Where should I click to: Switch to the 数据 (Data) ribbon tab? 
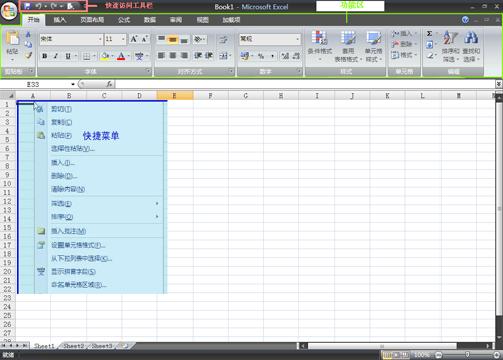[x=150, y=20]
